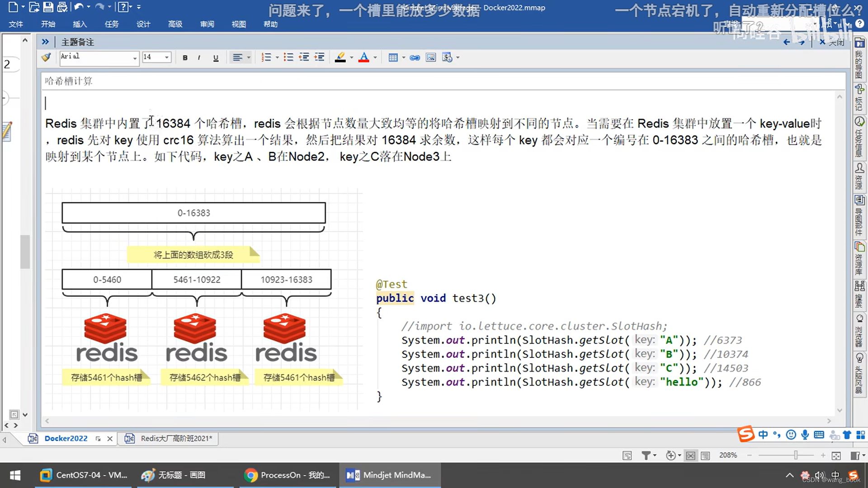Screen dimensions: 868x488
Task: Click the clear formatting brush icon
Action: pos(46,57)
